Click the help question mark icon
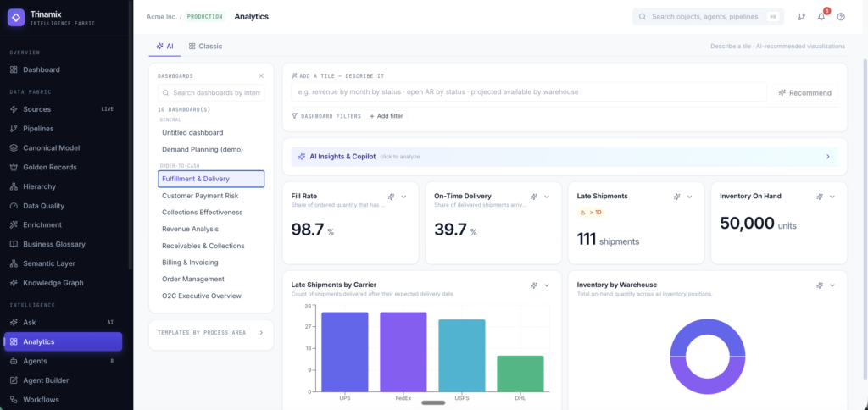This screenshot has width=868, height=410. pos(841,17)
